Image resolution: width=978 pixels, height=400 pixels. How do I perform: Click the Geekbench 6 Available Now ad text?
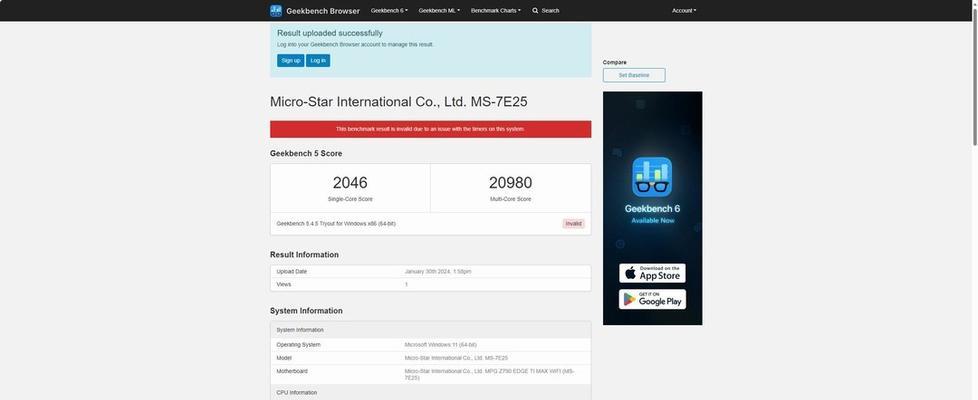652,213
